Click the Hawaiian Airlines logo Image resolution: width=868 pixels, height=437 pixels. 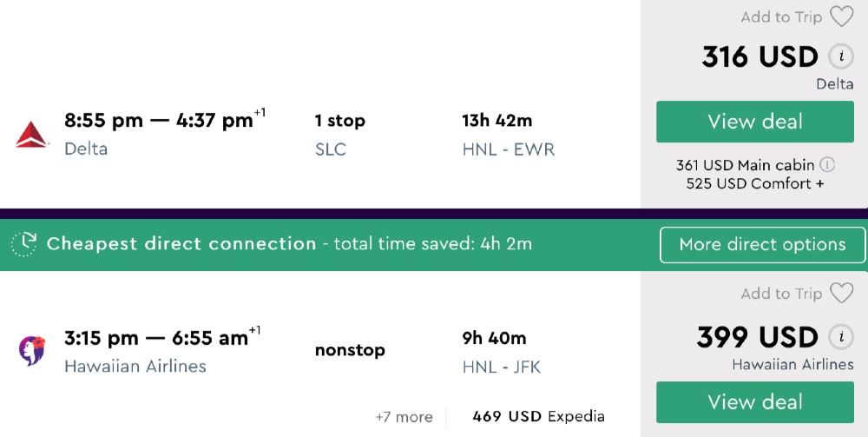pyautogui.click(x=32, y=351)
